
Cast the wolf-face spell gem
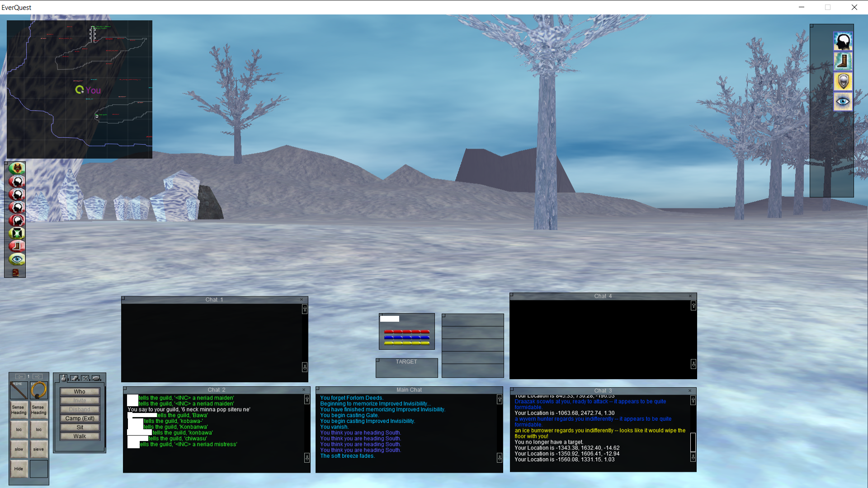point(17,169)
